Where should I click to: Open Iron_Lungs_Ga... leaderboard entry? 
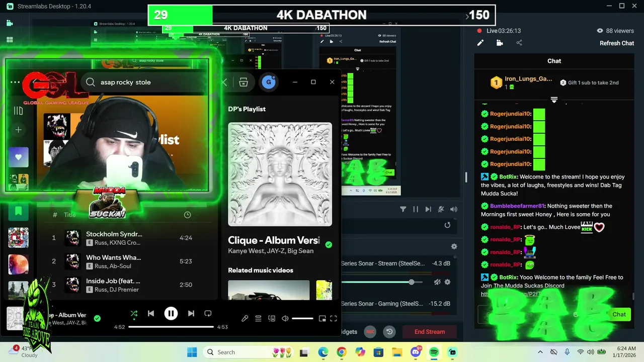click(x=522, y=82)
